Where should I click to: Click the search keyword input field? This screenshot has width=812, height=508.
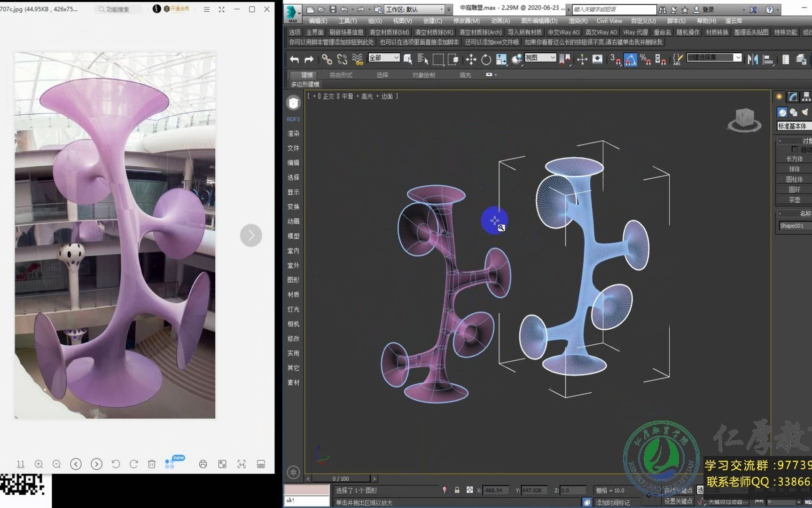(614, 9)
